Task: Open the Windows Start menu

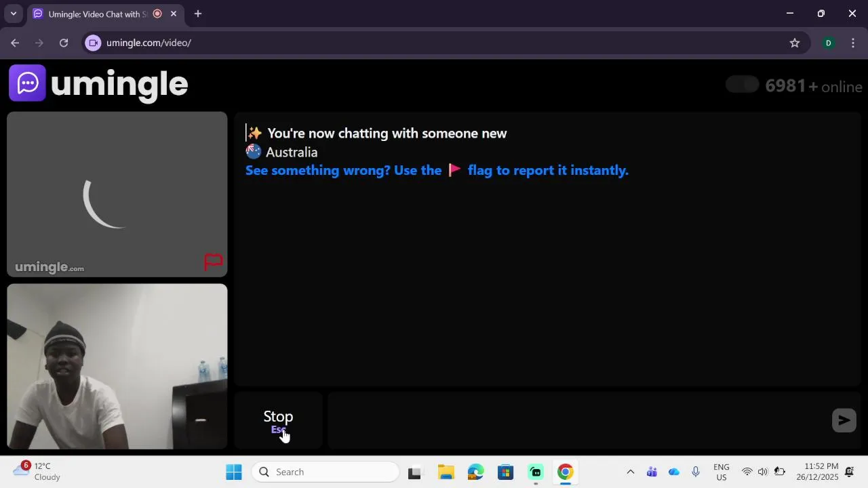Action: 234,472
